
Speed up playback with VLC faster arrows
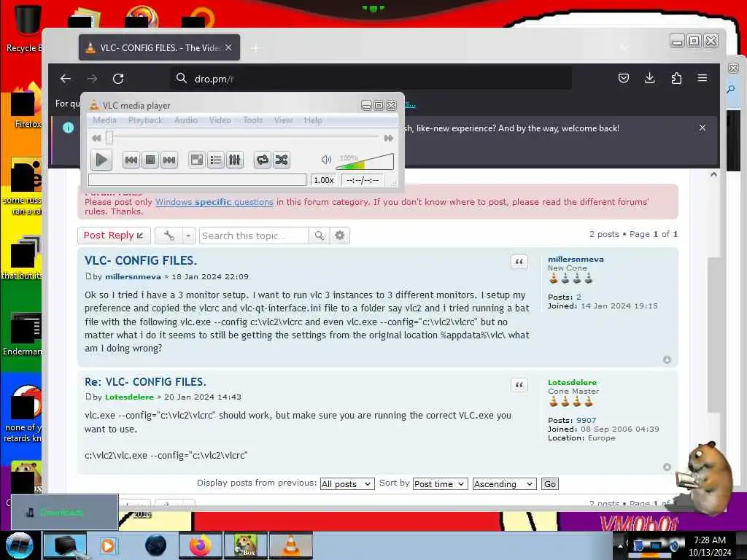point(389,138)
